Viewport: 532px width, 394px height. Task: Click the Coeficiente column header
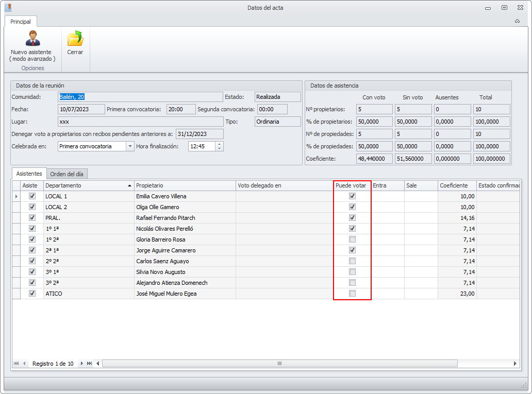(x=456, y=185)
